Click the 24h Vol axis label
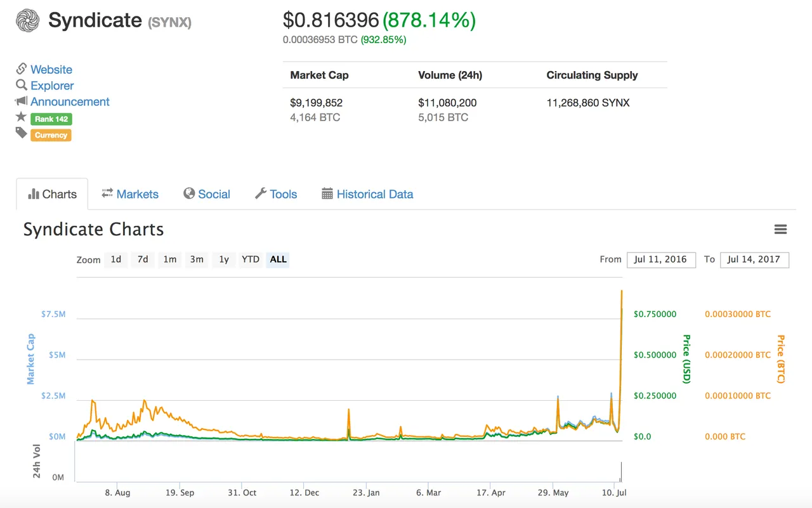 [37, 461]
